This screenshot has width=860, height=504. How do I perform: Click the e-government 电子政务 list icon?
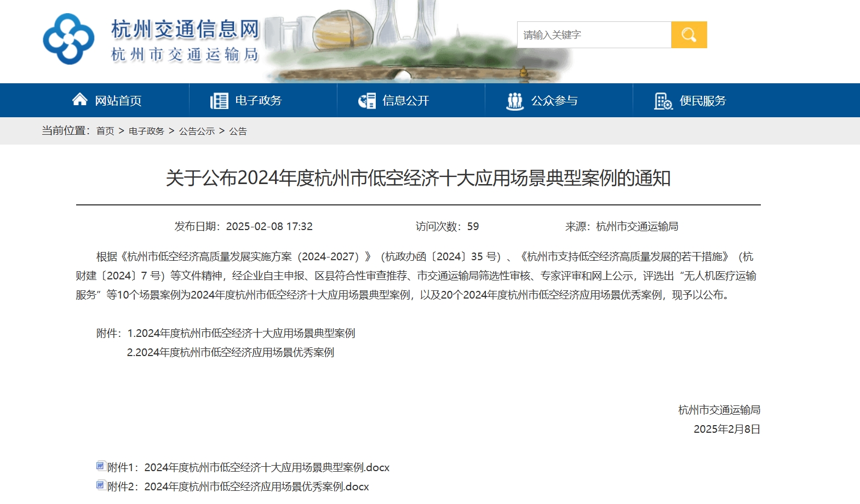(219, 101)
